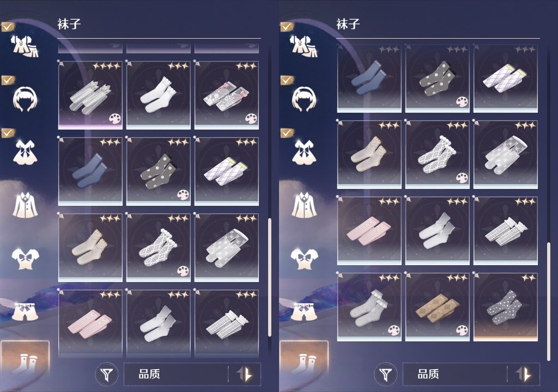Open palette icon on brown argyle socks
The image size is (558, 392).
coord(462,330)
